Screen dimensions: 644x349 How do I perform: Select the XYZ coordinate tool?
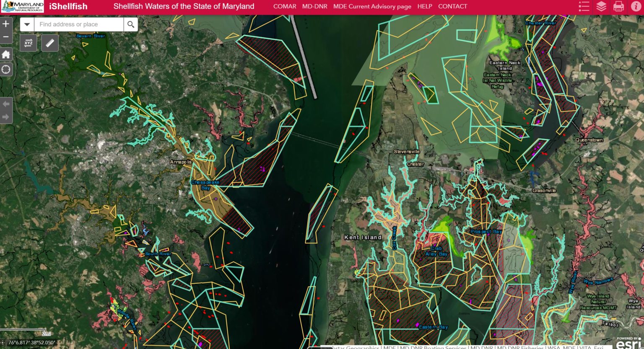(28, 42)
